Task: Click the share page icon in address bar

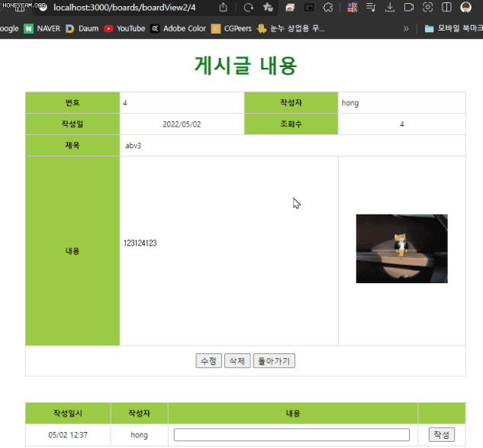Action: pyautogui.click(x=223, y=7)
